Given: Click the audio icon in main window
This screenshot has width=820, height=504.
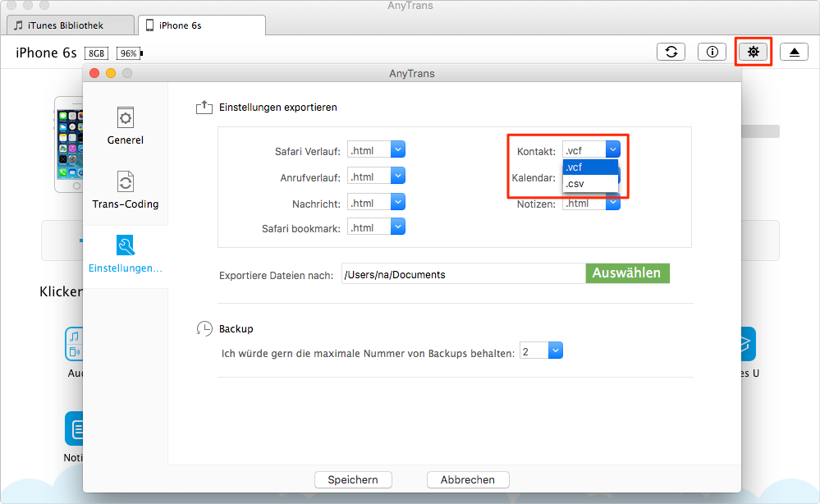Looking at the screenshot, I should point(74,343).
